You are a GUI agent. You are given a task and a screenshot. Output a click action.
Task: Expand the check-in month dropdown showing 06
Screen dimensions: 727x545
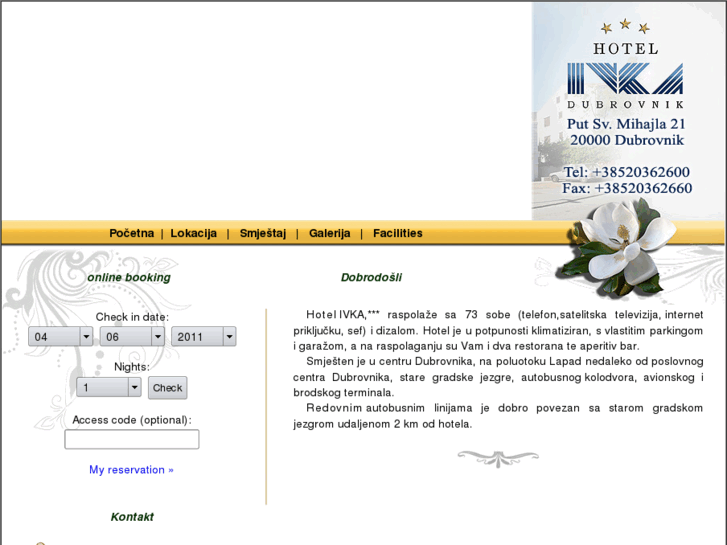click(132, 337)
